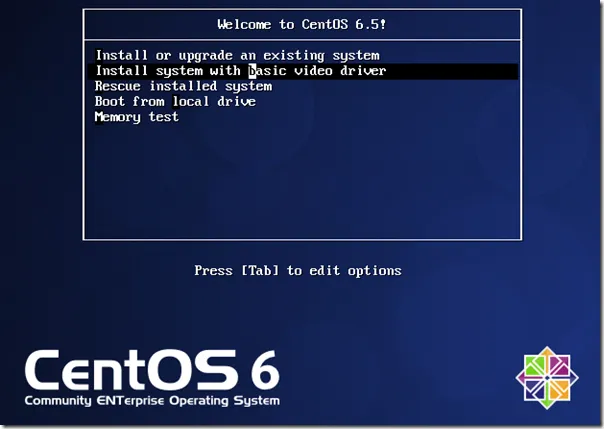Select "Install or upgrade an existing system"
Image resolution: width=604 pixels, height=429 pixels.
(x=237, y=56)
